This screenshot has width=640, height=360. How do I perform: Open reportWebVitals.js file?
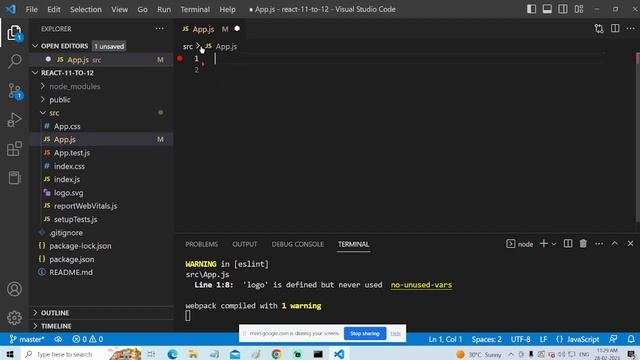[x=85, y=206]
